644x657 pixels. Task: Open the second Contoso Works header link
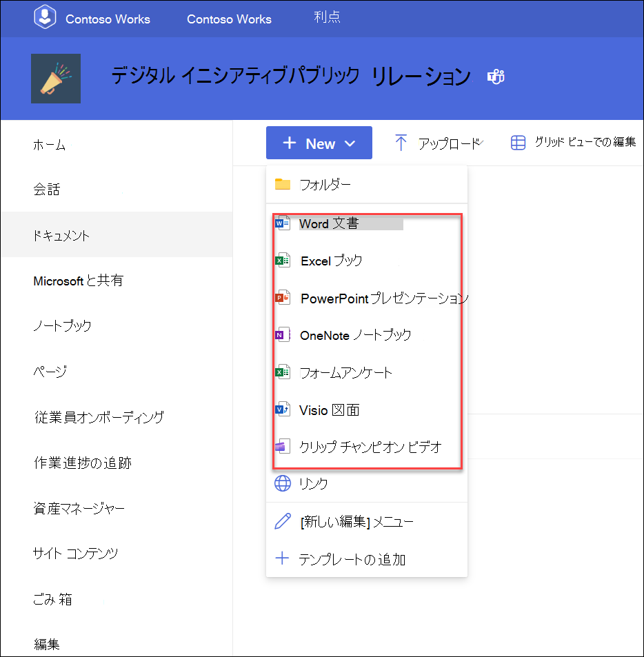(229, 19)
